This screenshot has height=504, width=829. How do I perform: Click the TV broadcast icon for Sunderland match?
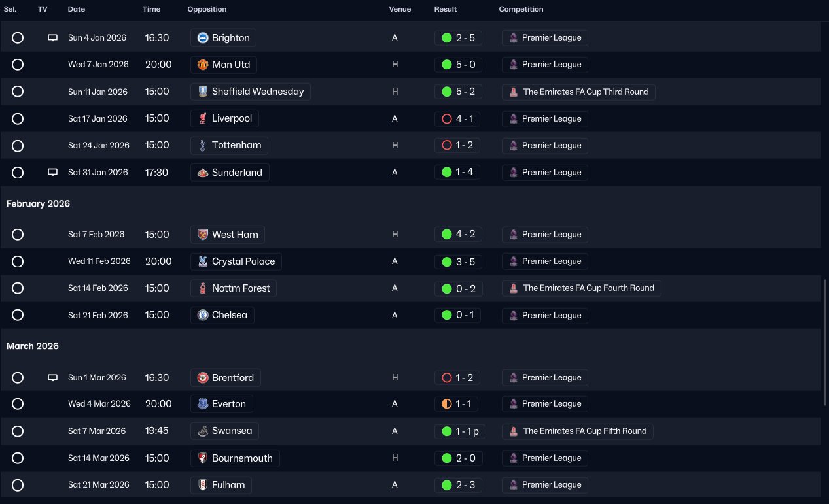(53, 173)
